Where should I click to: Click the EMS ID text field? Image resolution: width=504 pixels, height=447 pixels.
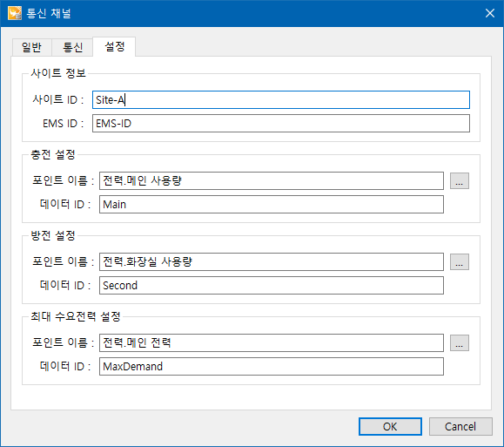(281, 123)
